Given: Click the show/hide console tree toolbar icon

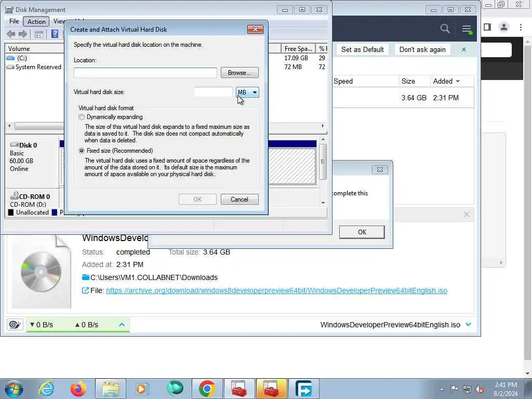Looking at the screenshot, I should coord(38,34).
